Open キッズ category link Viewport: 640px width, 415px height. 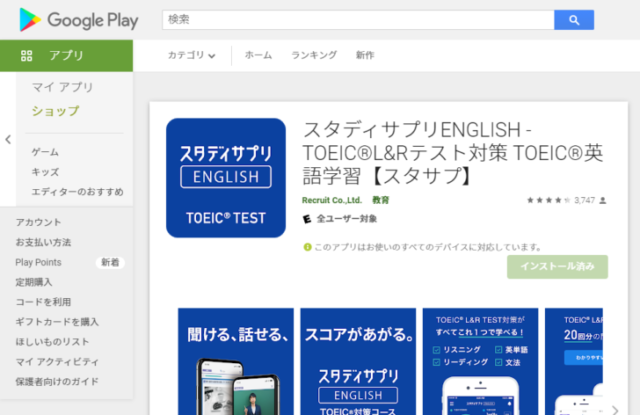click(45, 172)
